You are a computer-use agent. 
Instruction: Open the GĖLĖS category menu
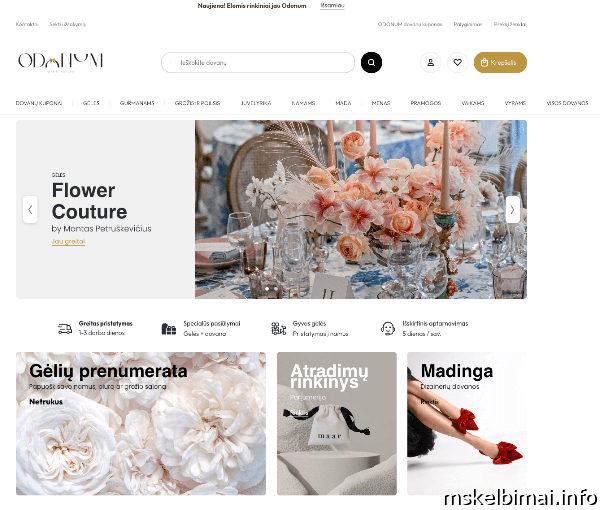(91, 103)
